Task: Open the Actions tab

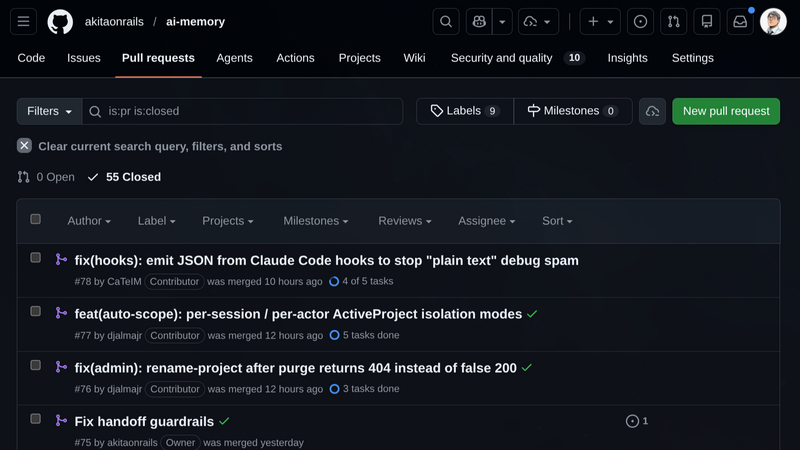Action: [295, 58]
